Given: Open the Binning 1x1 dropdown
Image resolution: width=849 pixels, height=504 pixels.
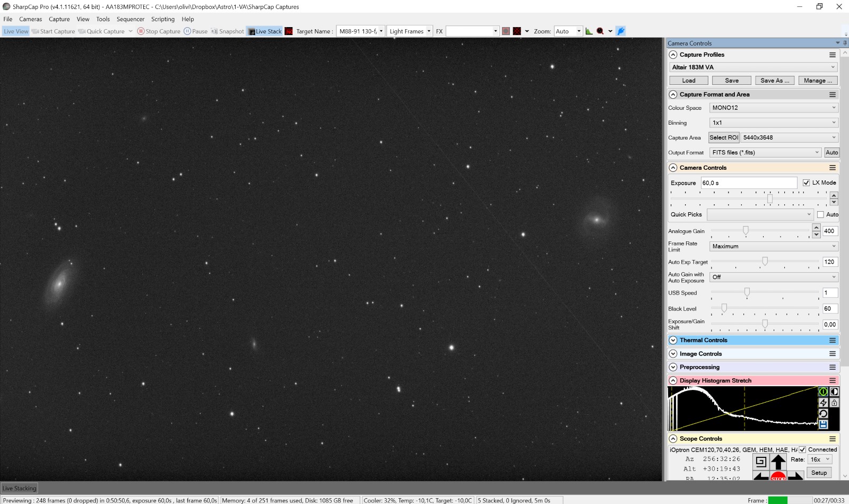Looking at the screenshot, I should (x=773, y=123).
